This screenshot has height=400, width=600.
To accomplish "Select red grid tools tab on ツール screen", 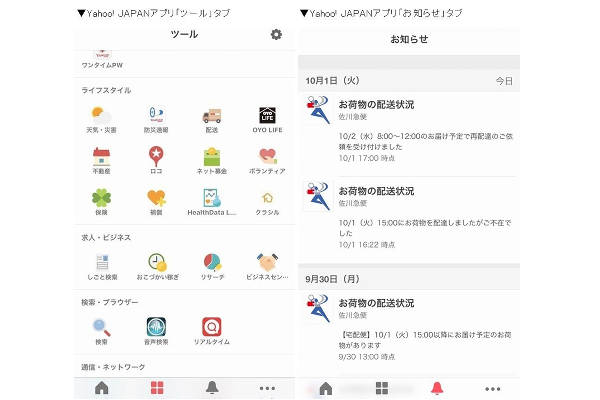I will (x=157, y=388).
